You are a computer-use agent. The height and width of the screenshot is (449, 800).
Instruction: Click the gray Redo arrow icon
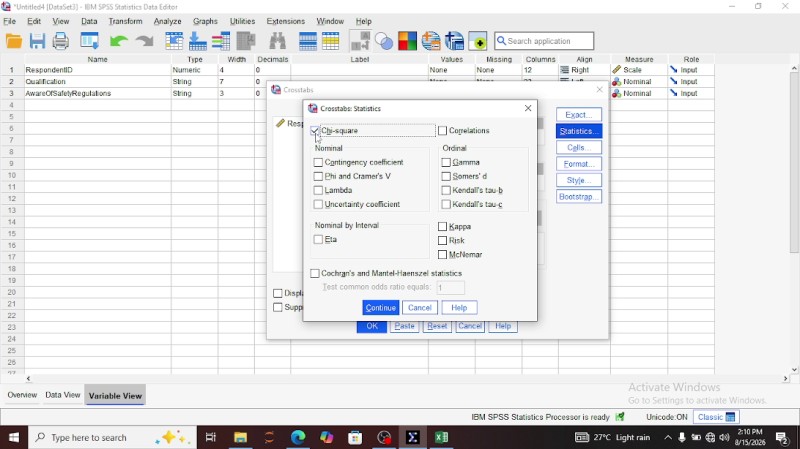[x=145, y=41]
